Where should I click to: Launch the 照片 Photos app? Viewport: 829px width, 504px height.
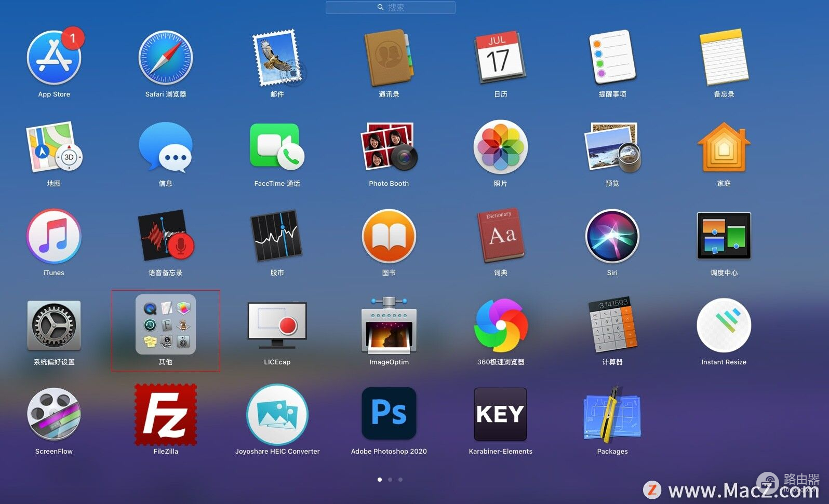[x=501, y=147]
